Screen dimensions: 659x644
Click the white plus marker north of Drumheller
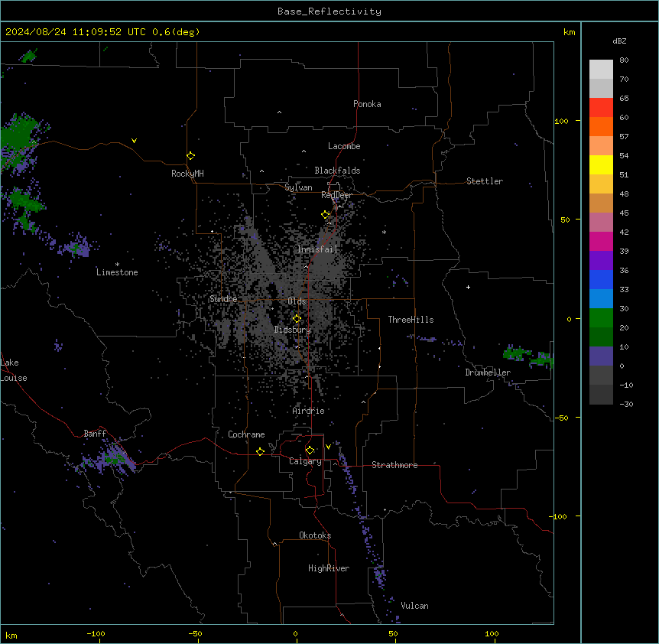click(x=468, y=287)
